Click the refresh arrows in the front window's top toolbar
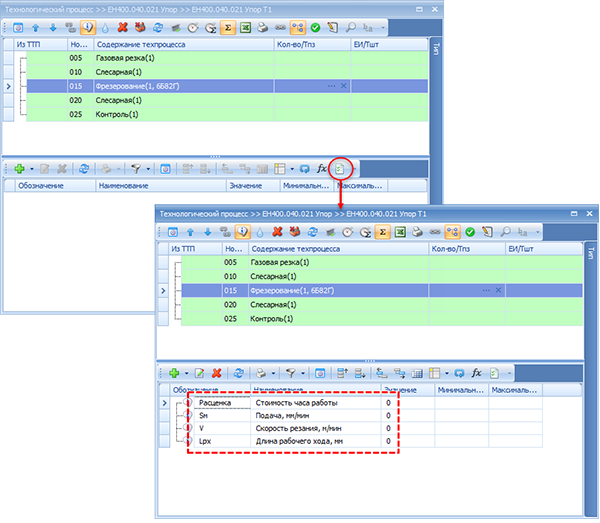The image size is (600, 523). tap(313, 232)
